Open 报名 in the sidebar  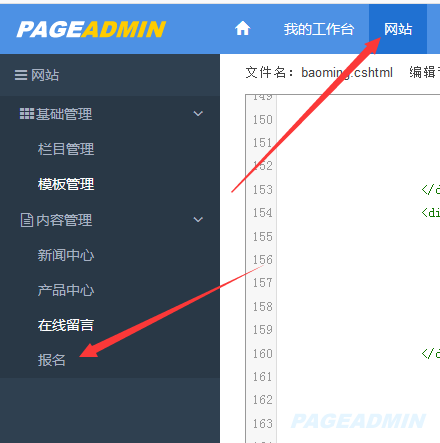click(x=52, y=360)
